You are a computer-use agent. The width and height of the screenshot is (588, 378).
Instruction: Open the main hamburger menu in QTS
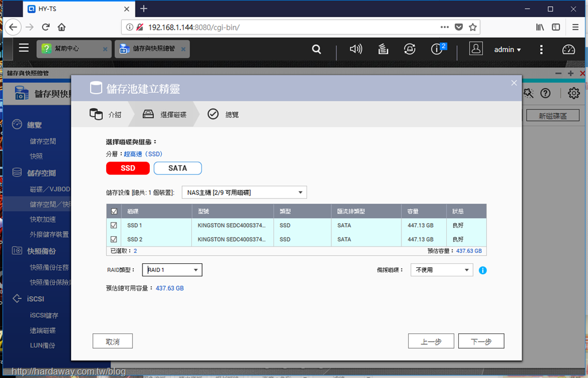pyautogui.click(x=24, y=48)
